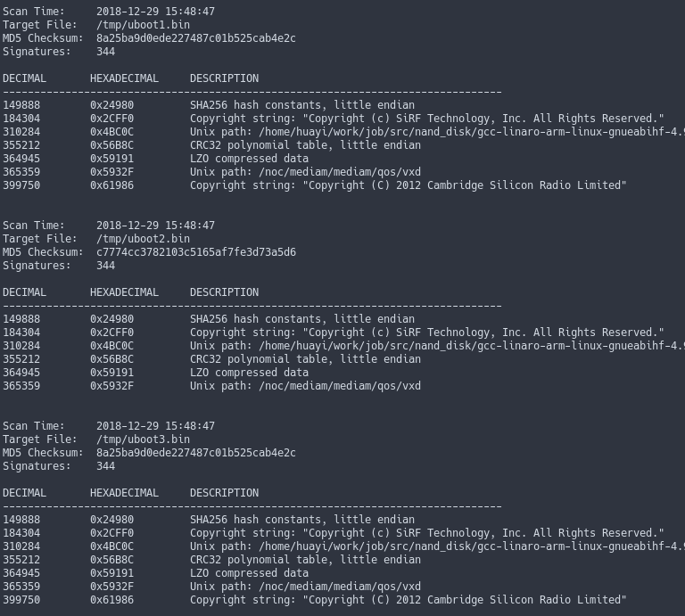Click the MD5 checksum value under uboot1.bin
This screenshot has width=685, height=616.
point(196,38)
